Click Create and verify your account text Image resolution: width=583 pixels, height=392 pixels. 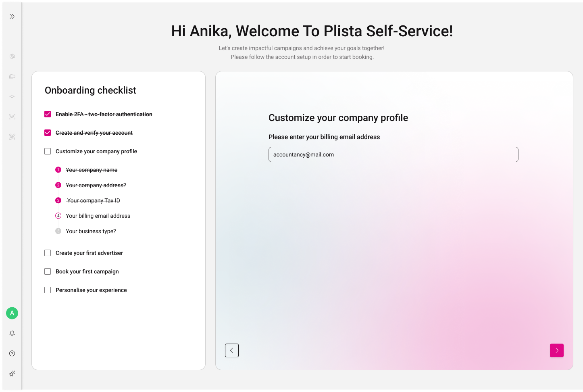coord(94,133)
